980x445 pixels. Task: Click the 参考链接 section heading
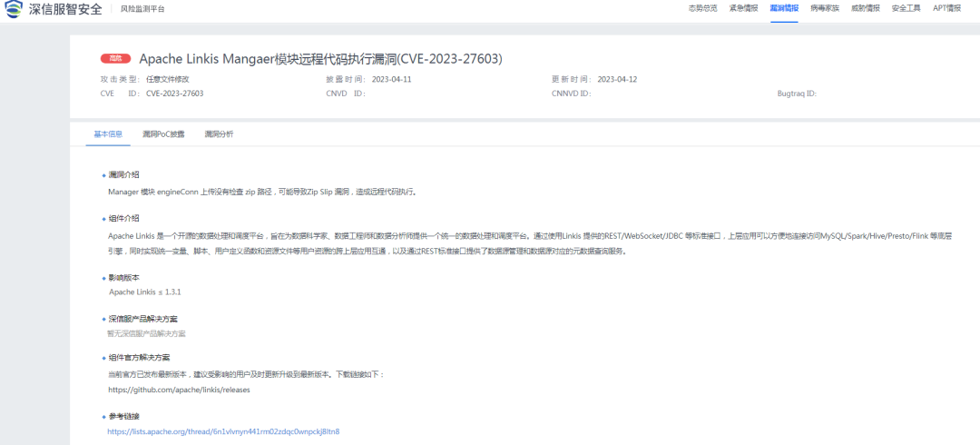tap(123, 416)
